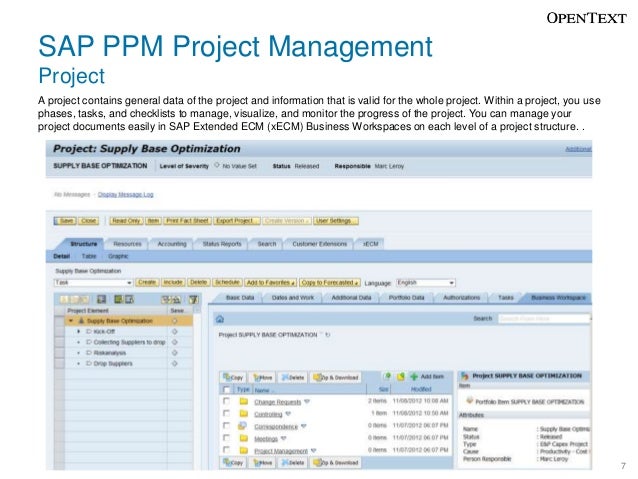Viewport: 638px width, 479px height.
Task: Click the Save button
Action: [65, 221]
